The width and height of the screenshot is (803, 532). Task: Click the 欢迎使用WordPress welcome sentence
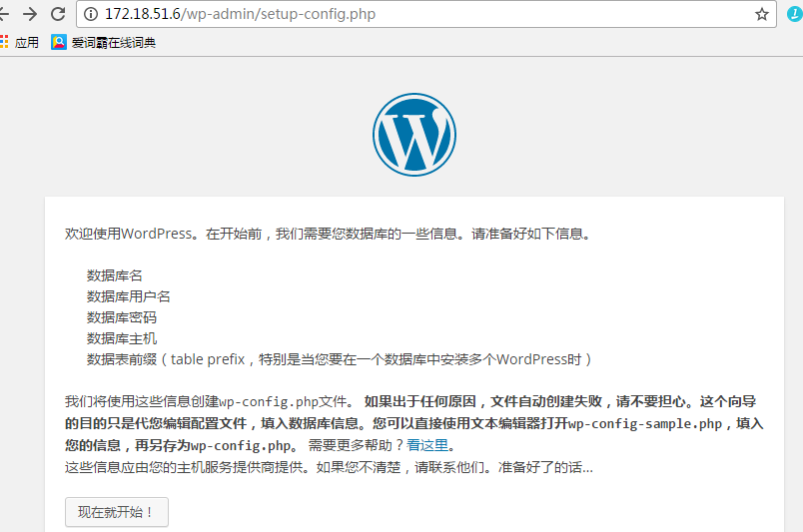click(328, 234)
